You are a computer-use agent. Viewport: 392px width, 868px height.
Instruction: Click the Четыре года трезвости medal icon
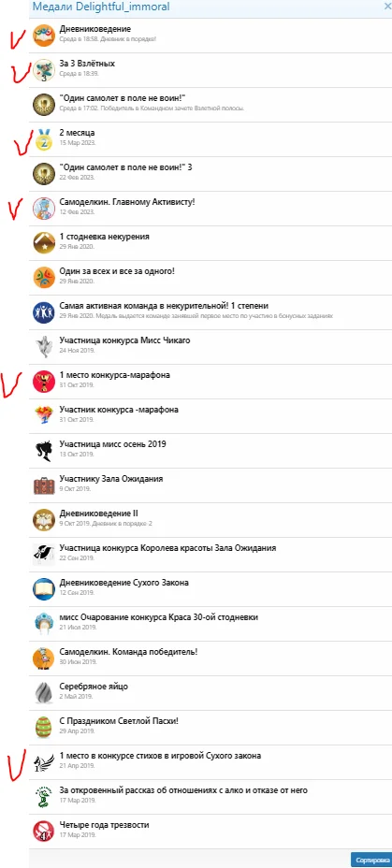43,831
